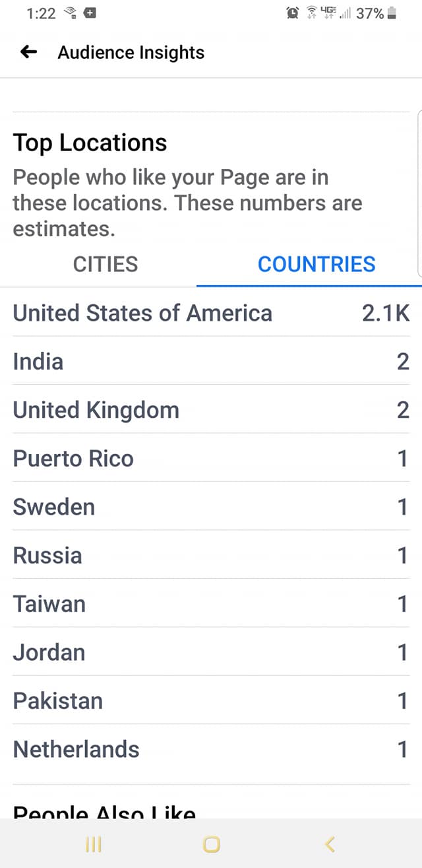The height and width of the screenshot is (868, 422).
Task: Tap the Android navigation back chevron
Action: pos(330,844)
